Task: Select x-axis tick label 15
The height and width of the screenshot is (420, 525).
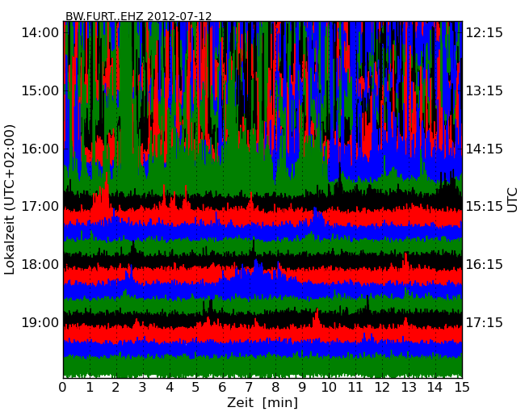Action: point(462,387)
